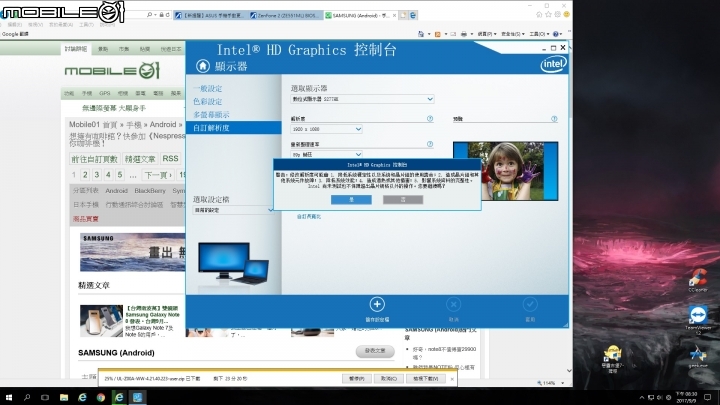This screenshot has width=720, height=405.
Task: Open the 安全性(S) dropdown in IE command bar
Action: pos(512,34)
